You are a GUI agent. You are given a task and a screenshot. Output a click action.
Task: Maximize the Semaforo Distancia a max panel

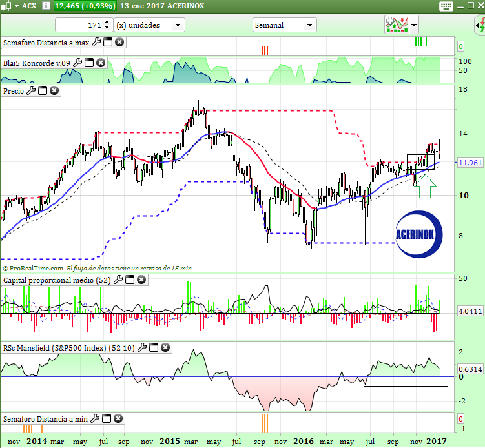pyautogui.click(x=108, y=43)
